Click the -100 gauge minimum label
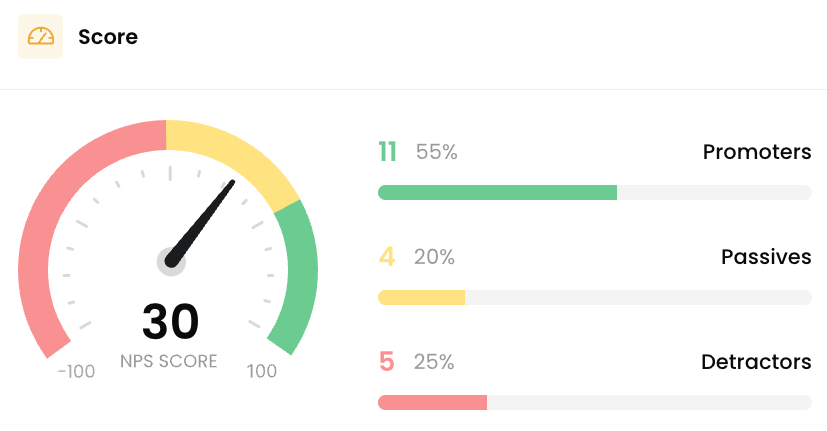 click(x=76, y=371)
